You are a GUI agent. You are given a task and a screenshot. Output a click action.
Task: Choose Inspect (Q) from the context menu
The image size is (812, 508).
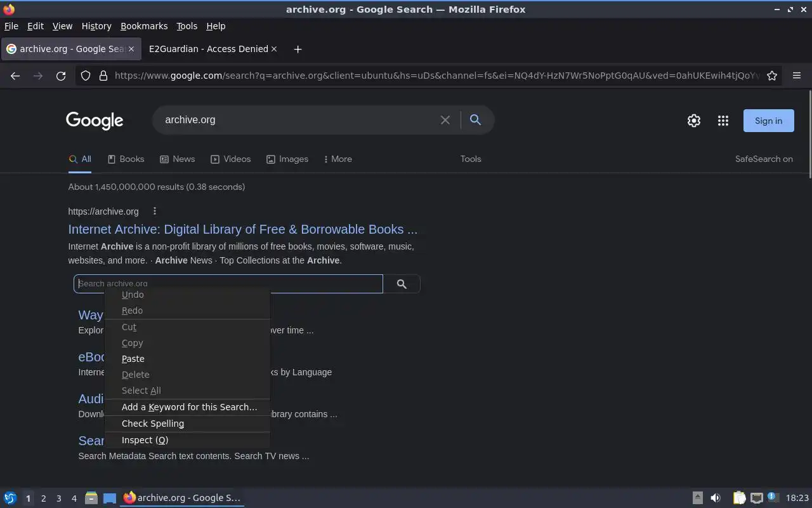(x=188, y=440)
